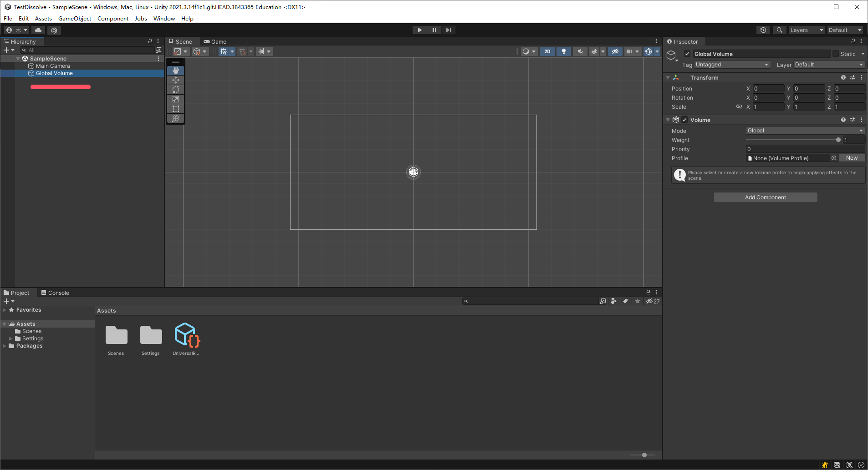868x470 pixels.
Task: Select the Rect tool
Action: [x=176, y=109]
